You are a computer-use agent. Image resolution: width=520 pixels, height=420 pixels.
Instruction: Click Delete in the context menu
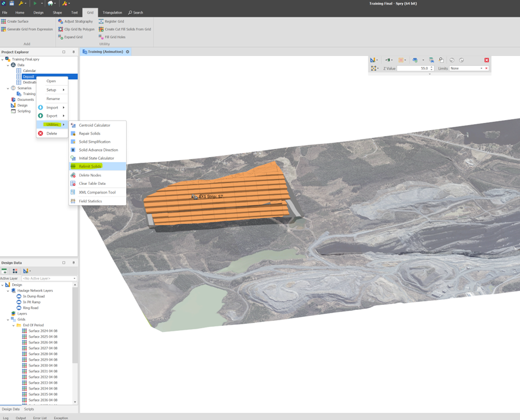[51, 133]
